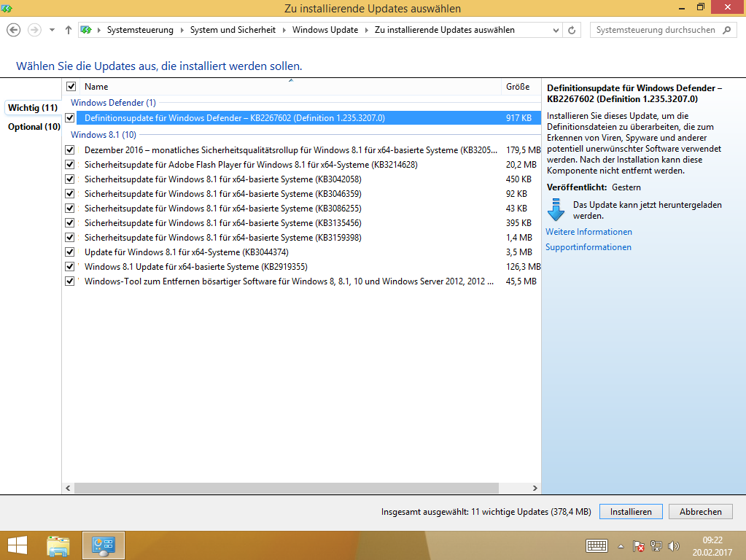
Task: Click the Windows Update icon in address bar
Action: point(86,30)
